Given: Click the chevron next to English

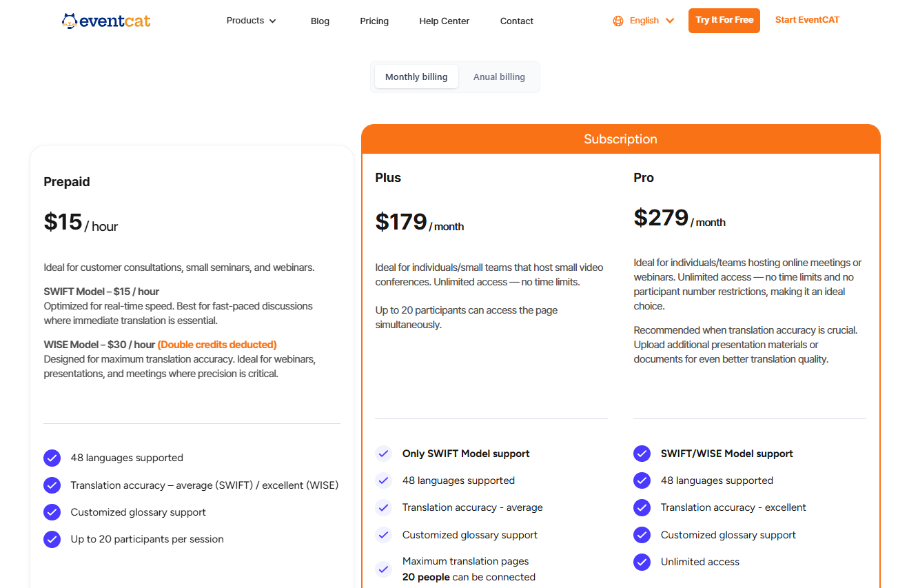Looking at the screenshot, I should coord(670,21).
